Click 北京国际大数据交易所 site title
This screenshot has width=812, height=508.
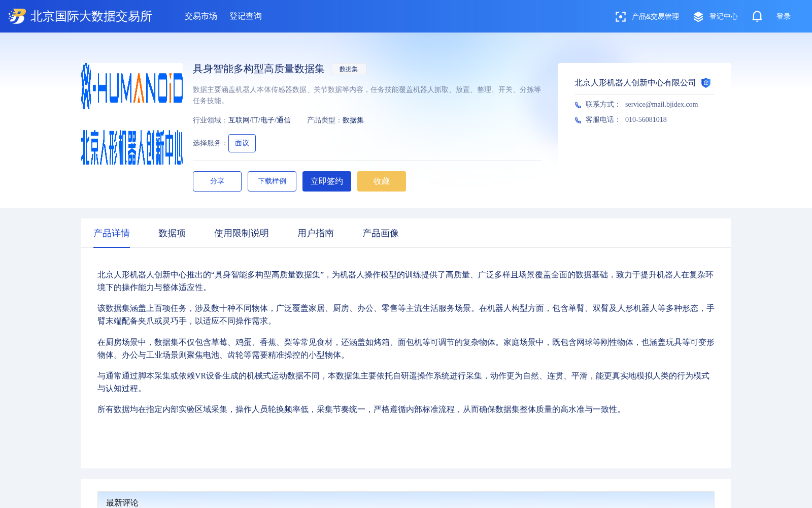[91, 16]
